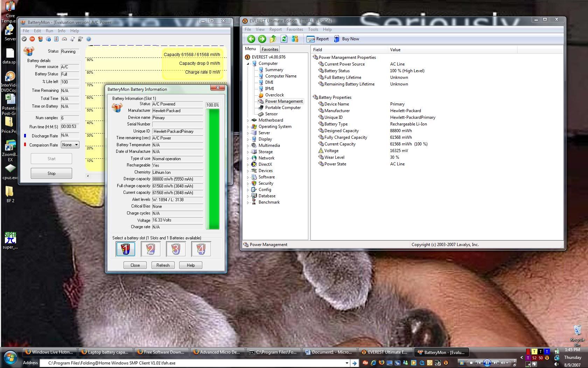Click the Stop button in BatteryMon
Screen dimensions: 588x368
click(x=51, y=173)
